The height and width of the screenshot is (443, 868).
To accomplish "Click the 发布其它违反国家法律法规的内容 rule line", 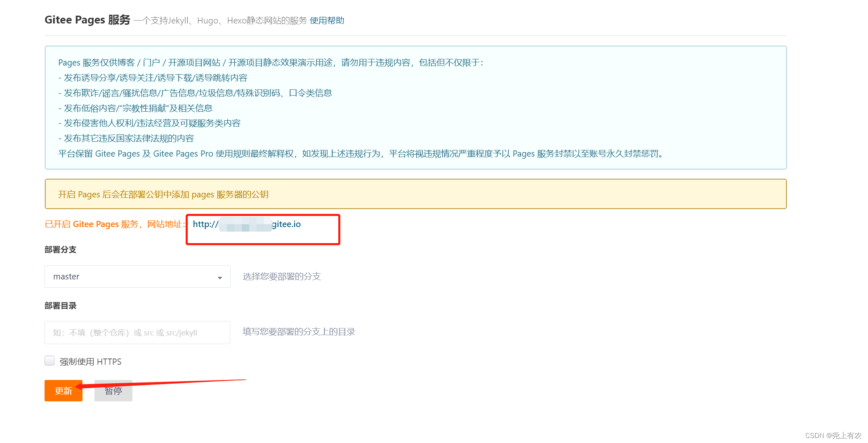I will point(126,138).
